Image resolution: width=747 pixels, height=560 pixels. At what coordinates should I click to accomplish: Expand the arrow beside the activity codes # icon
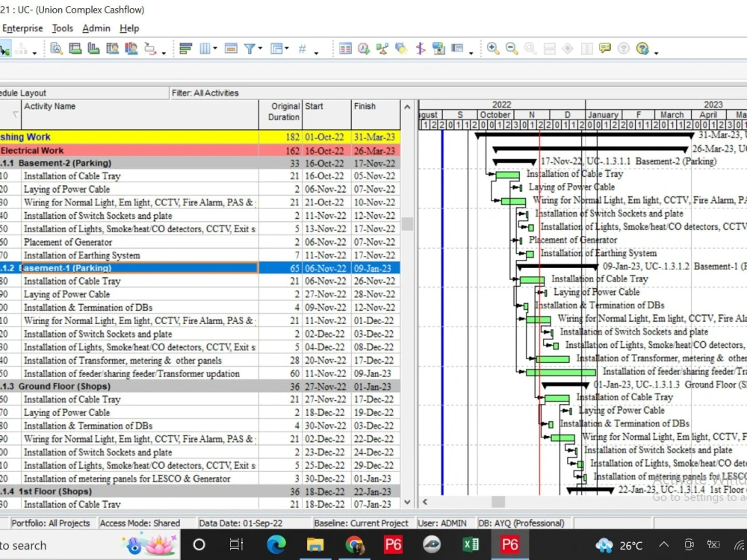315,50
